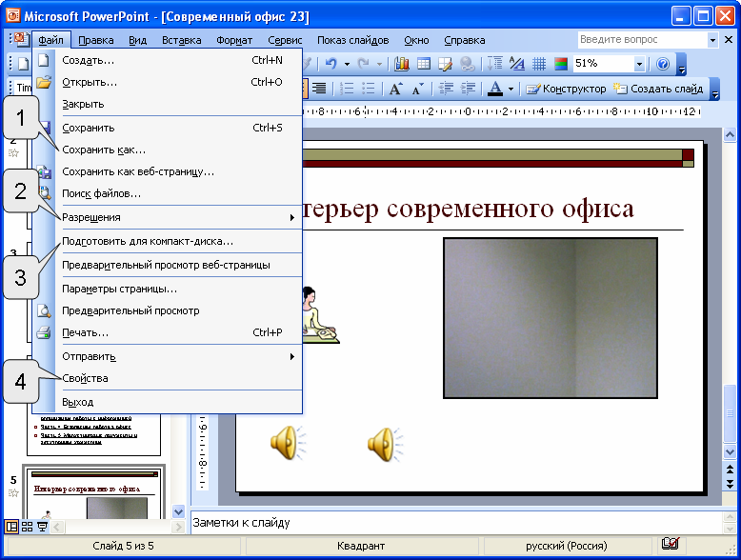The image size is (741, 560).
Task: Open the Tables and Borders tool
Action: tap(445, 63)
